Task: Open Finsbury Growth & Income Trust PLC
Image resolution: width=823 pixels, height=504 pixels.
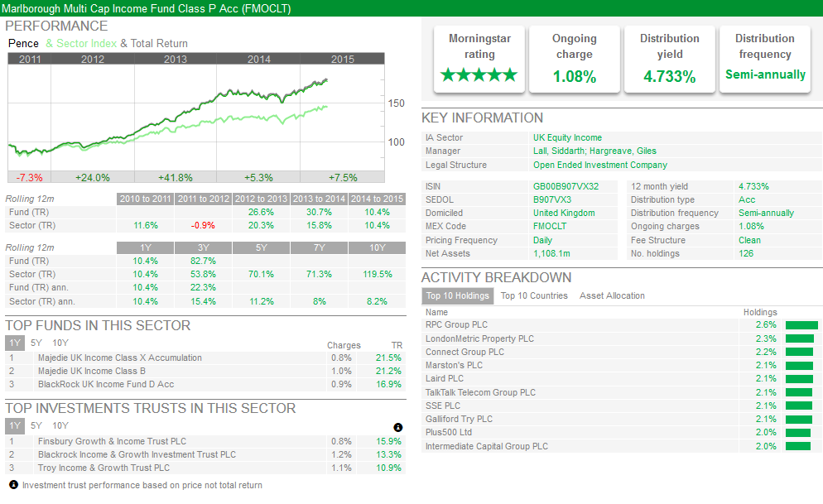Action: pos(112,442)
